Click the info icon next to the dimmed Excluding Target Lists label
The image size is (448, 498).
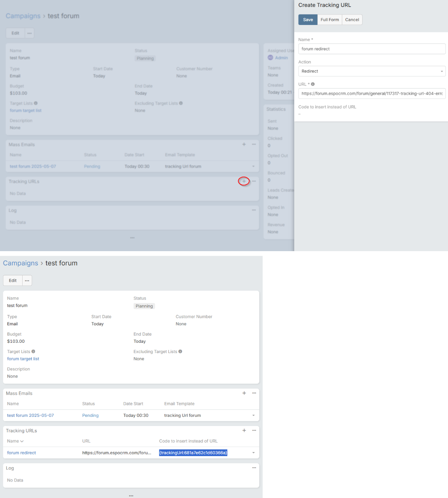(x=181, y=103)
